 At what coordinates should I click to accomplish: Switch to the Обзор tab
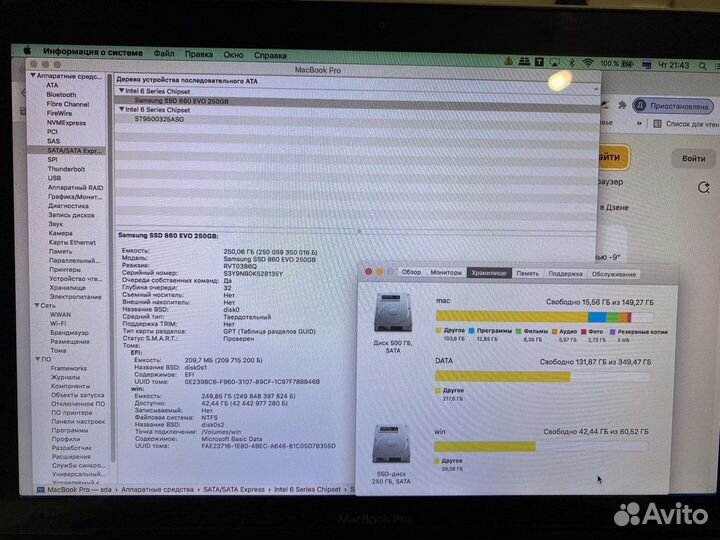click(411, 272)
